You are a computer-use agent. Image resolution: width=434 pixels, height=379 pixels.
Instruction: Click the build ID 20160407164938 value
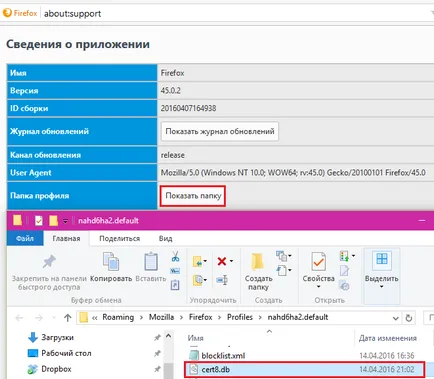pos(188,108)
